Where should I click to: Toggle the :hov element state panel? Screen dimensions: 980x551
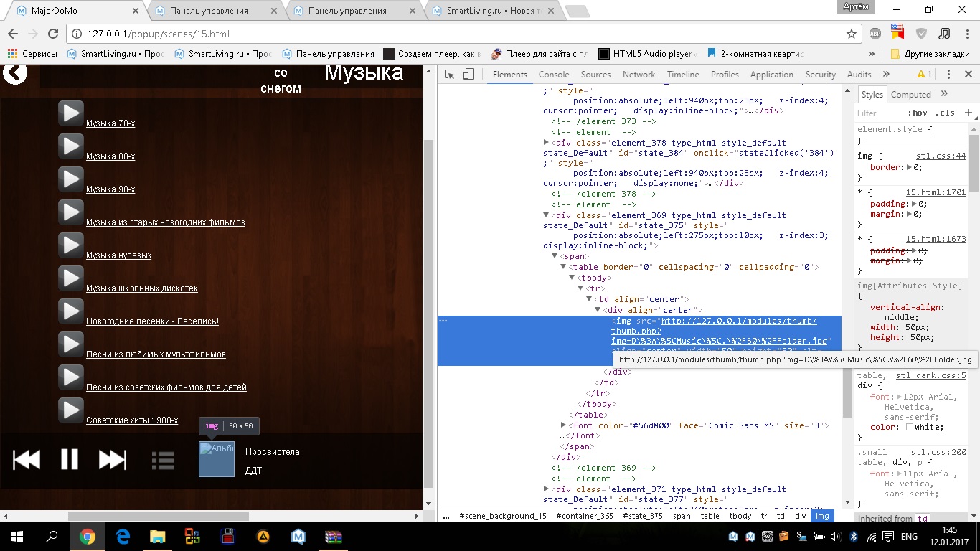click(917, 113)
